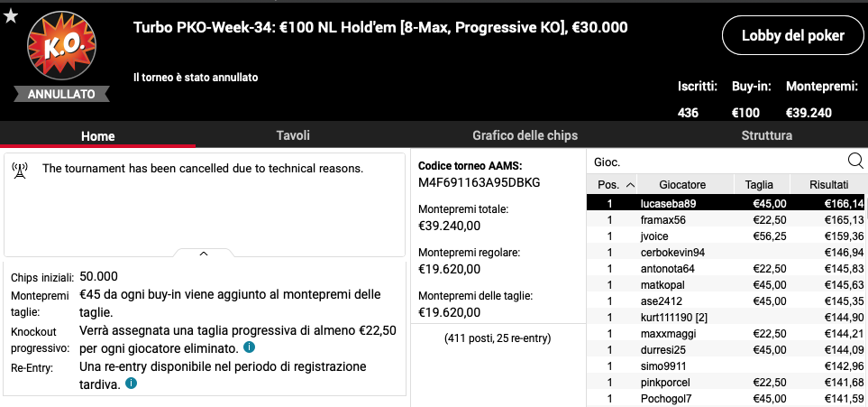The width and height of the screenshot is (868, 407).
Task: Open info icon next to Re-Entry text
Action: click(131, 384)
